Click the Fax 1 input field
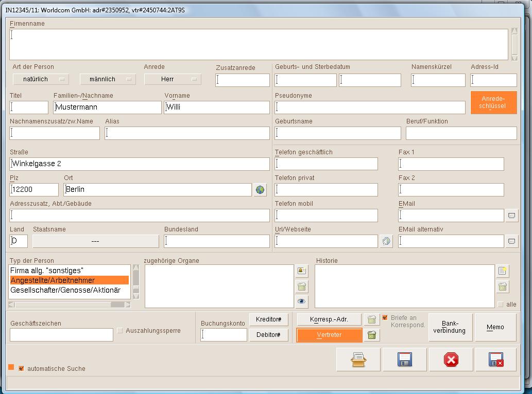This screenshot has height=394, width=532. [451, 164]
